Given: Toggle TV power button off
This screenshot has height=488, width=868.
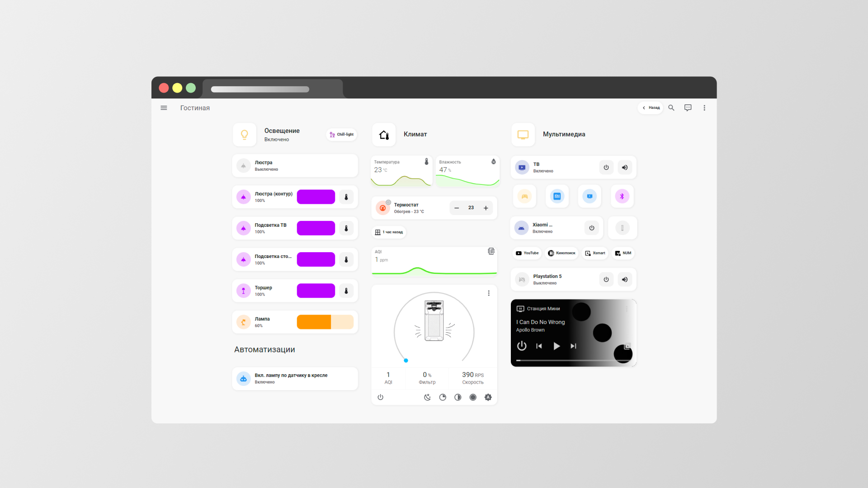Looking at the screenshot, I should (606, 168).
